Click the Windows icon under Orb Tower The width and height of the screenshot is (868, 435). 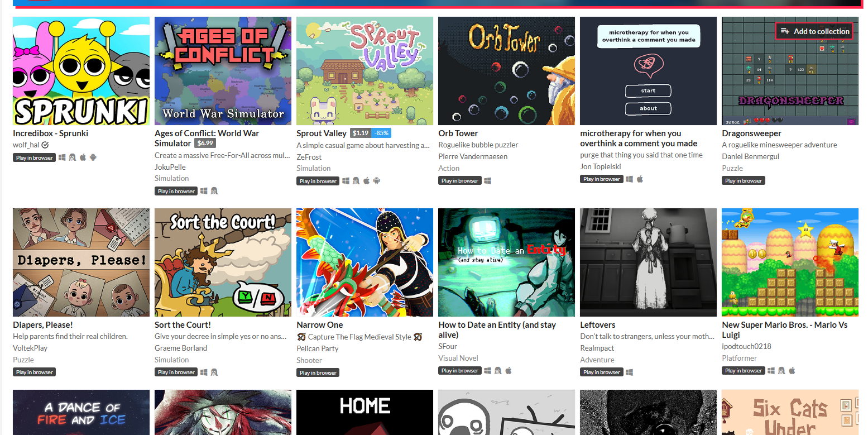pyautogui.click(x=487, y=180)
